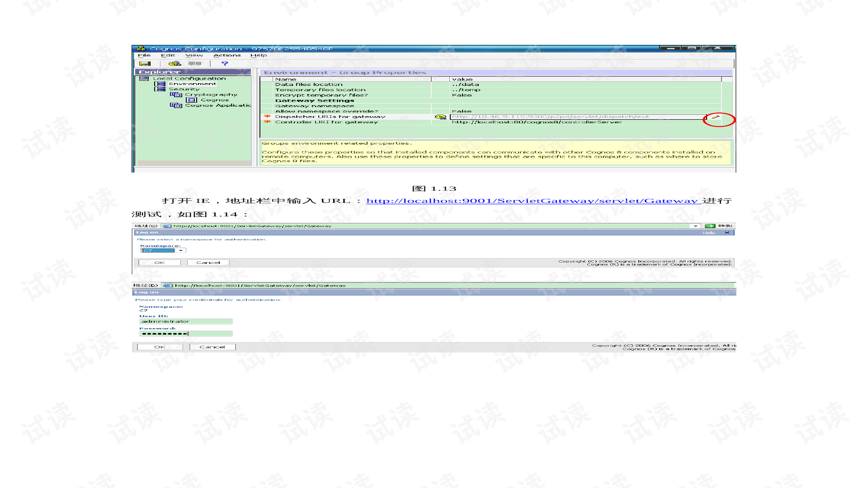Click the Cognos Application node icon
Image resolution: width=868 pixels, height=488 pixels.
176,105
